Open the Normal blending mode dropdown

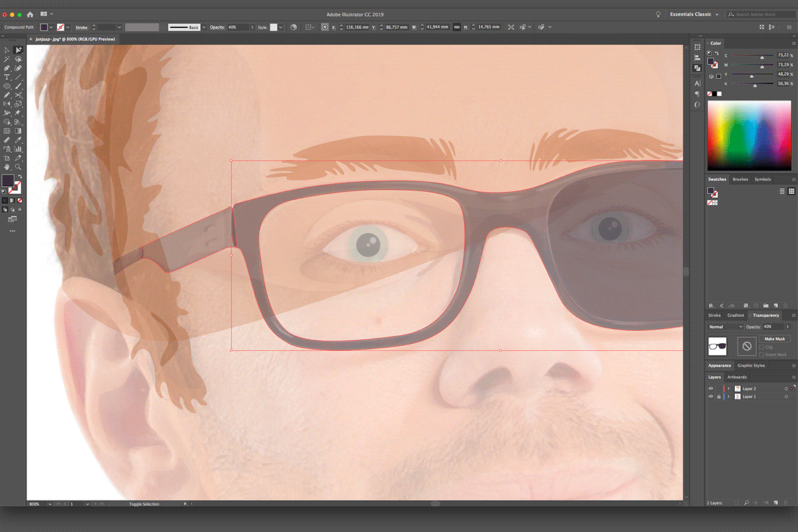[726, 327]
